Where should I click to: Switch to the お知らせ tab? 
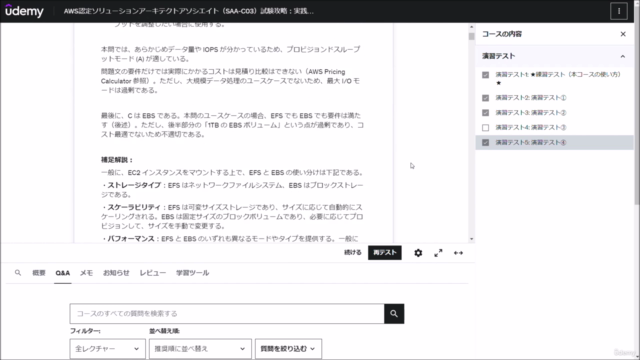tap(116, 273)
